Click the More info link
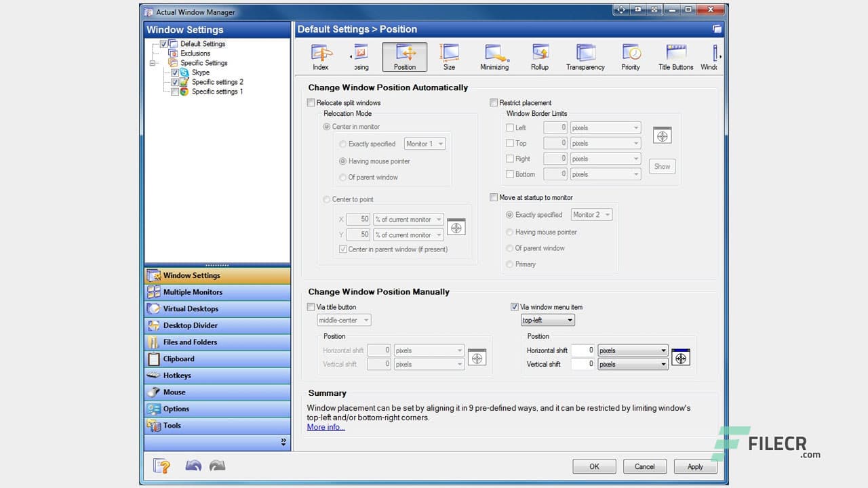The image size is (868, 488). point(325,427)
